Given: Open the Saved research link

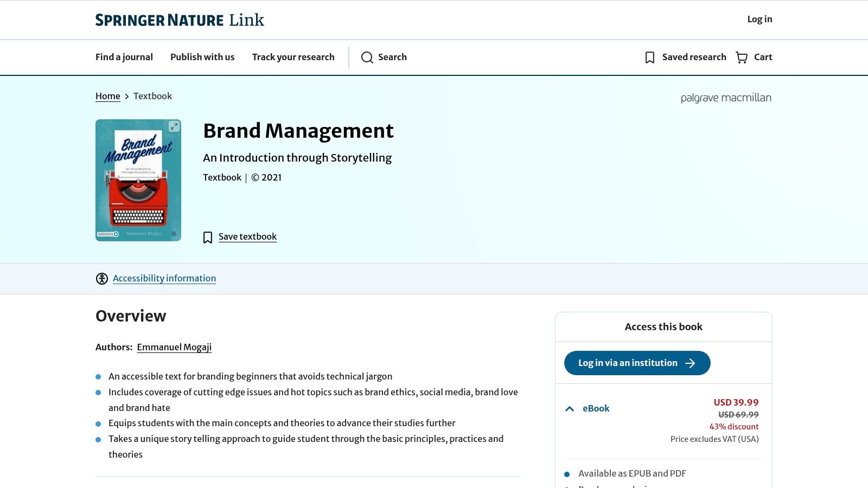Looking at the screenshot, I should [x=686, y=57].
